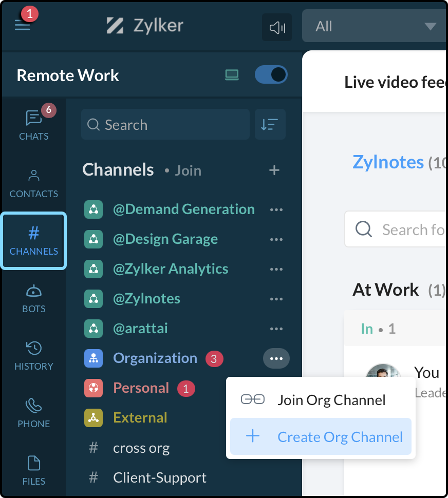The height and width of the screenshot is (498, 448).
Task: Open the All filter dropdown
Action: pos(375,26)
